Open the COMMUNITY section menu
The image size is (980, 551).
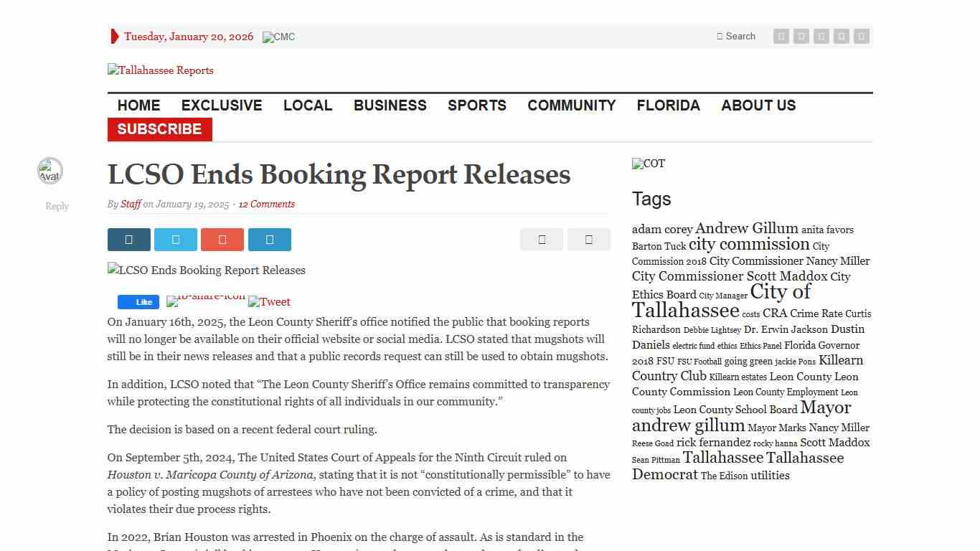pyautogui.click(x=571, y=105)
